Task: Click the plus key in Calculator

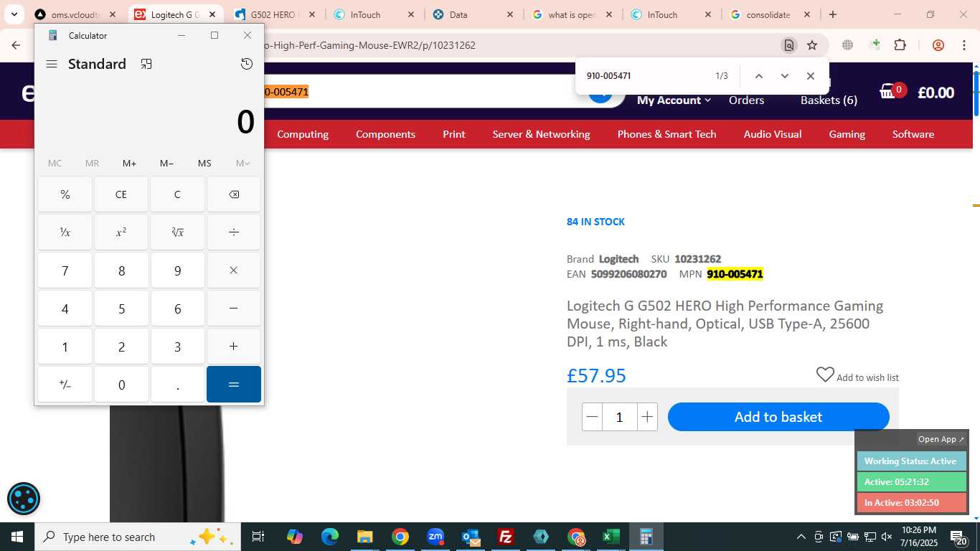Action: 234,347
